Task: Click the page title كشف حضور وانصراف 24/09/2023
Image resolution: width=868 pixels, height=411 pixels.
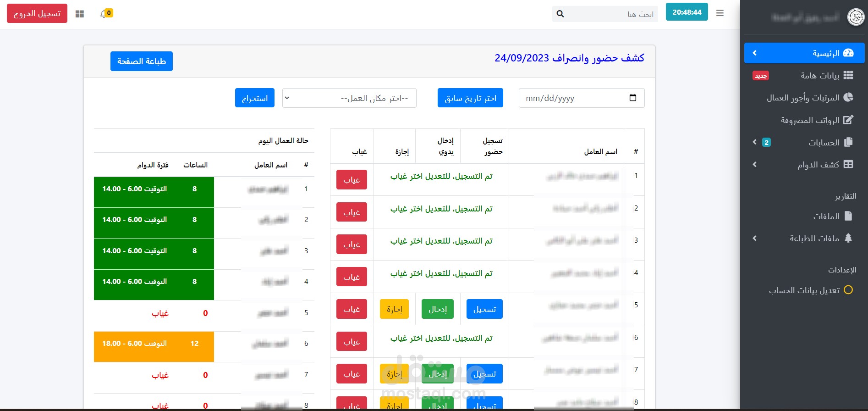Action: click(x=569, y=58)
